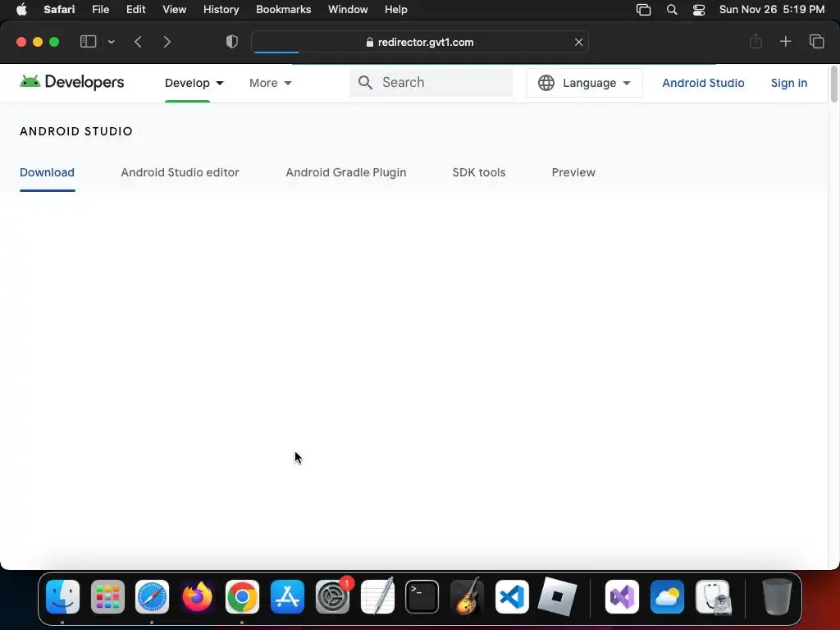Open the Apple menu
Image resolution: width=840 pixels, height=630 pixels.
click(x=21, y=10)
